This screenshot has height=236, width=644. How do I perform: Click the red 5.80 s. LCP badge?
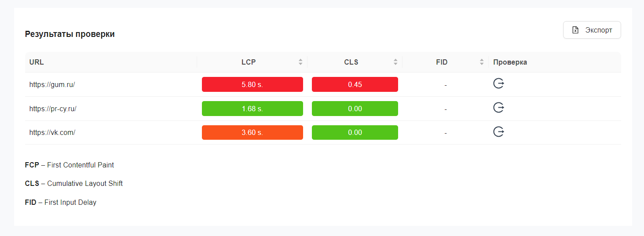[252, 84]
